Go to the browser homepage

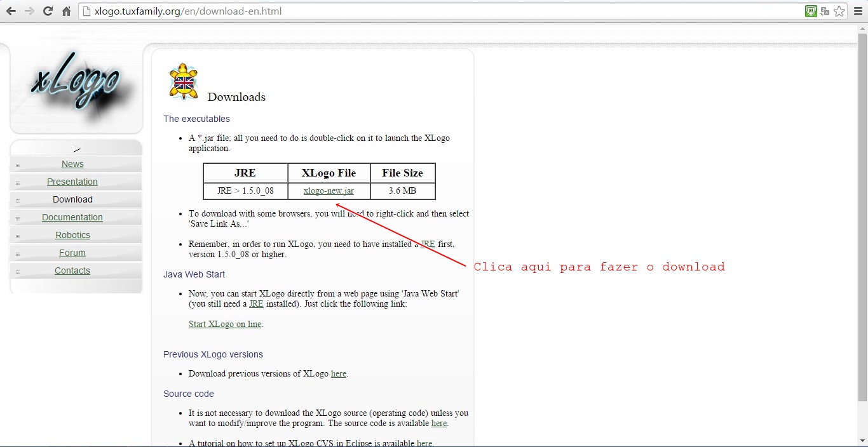coord(67,11)
